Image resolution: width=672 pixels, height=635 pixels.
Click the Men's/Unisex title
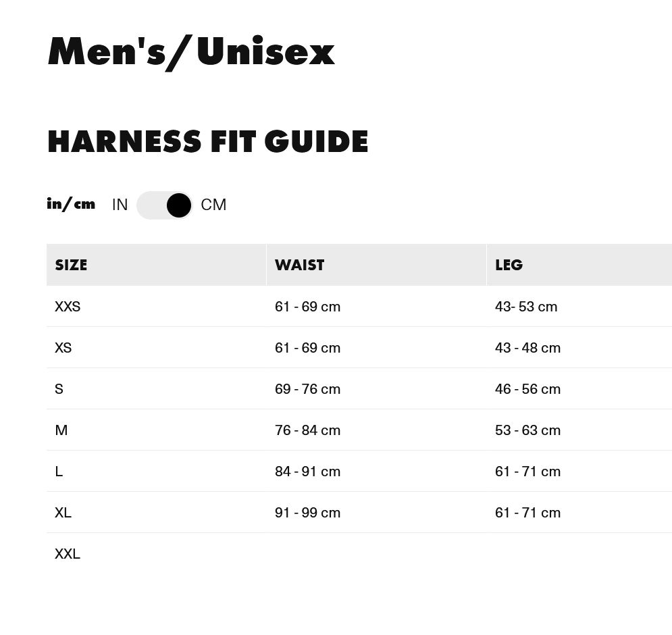191,51
